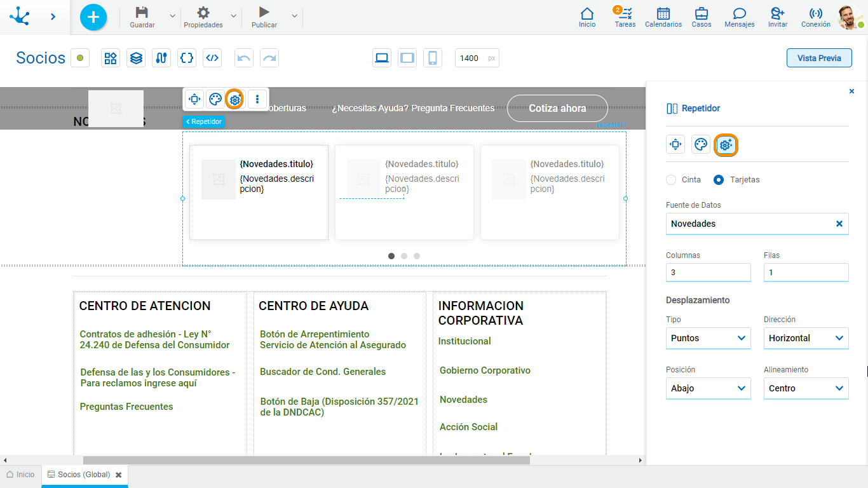Open the Tipo Puntos dropdown
The width and height of the screenshot is (868, 488).
click(x=708, y=338)
